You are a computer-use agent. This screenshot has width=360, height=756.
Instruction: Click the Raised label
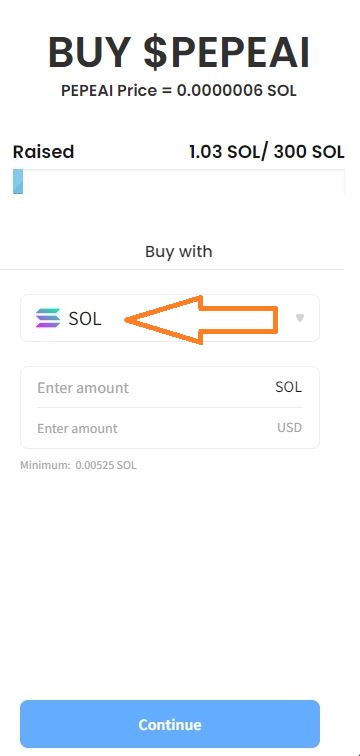[43, 152]
